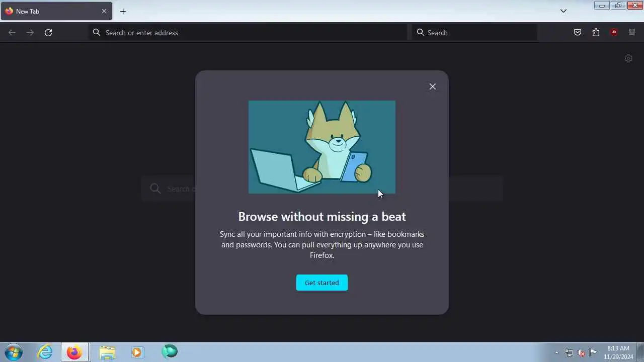Image resolution: width=644 pixels, height=362 pixels.
Task: Open the uBlock Origin extension icon
Action: [614, 33]
